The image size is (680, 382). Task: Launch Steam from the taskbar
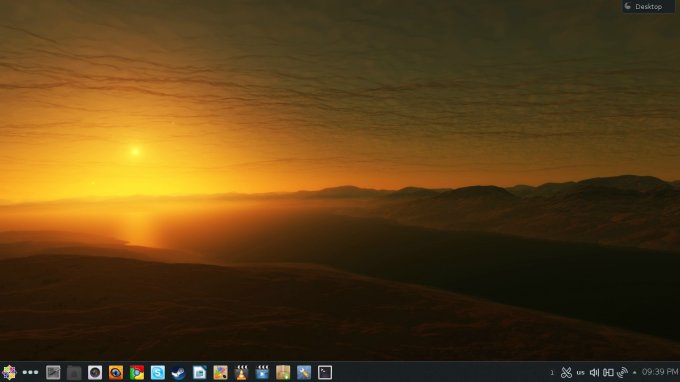click(x=179, y=372)
